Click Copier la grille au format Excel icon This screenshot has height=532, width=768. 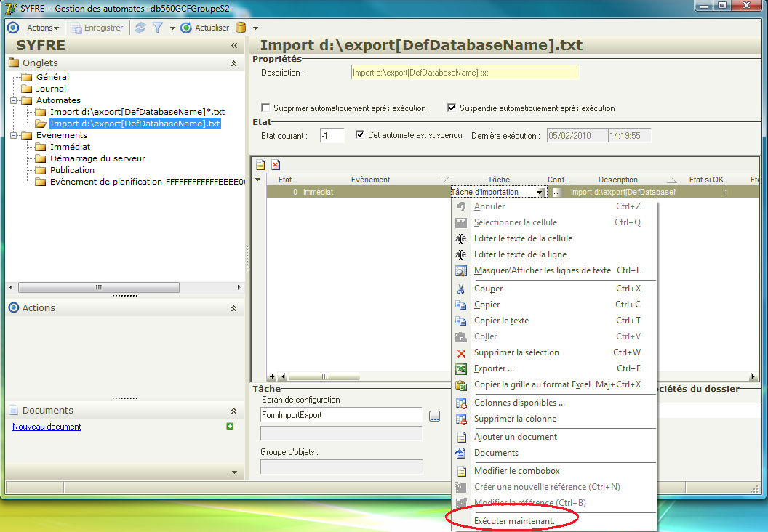(x=461, y=385)
